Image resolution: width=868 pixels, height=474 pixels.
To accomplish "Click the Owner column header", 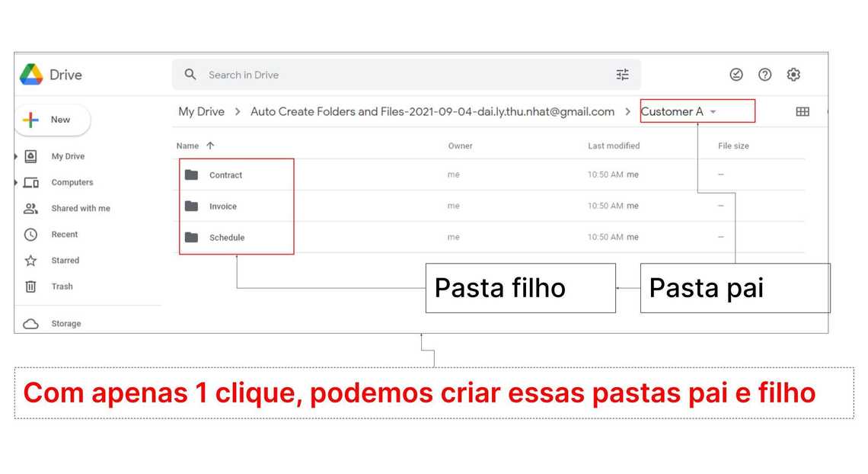I will (461, 146).
